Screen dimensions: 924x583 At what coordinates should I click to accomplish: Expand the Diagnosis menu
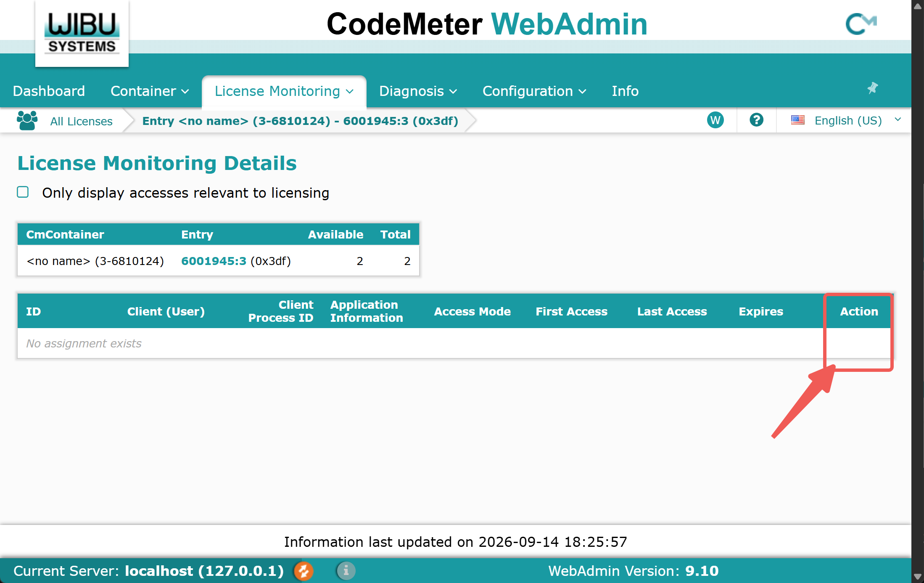pyautogui.click(x=418, y=91)
